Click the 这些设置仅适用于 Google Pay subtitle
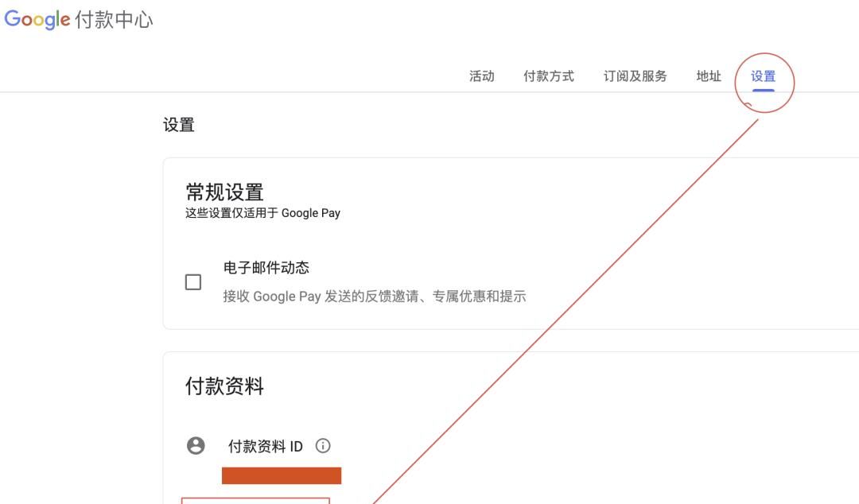Image resolution: width=859 pixels, height=504 pixels. (x=262, y=213)
